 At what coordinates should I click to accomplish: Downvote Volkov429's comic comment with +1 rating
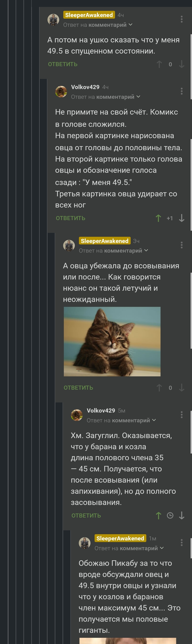[182, 218]
